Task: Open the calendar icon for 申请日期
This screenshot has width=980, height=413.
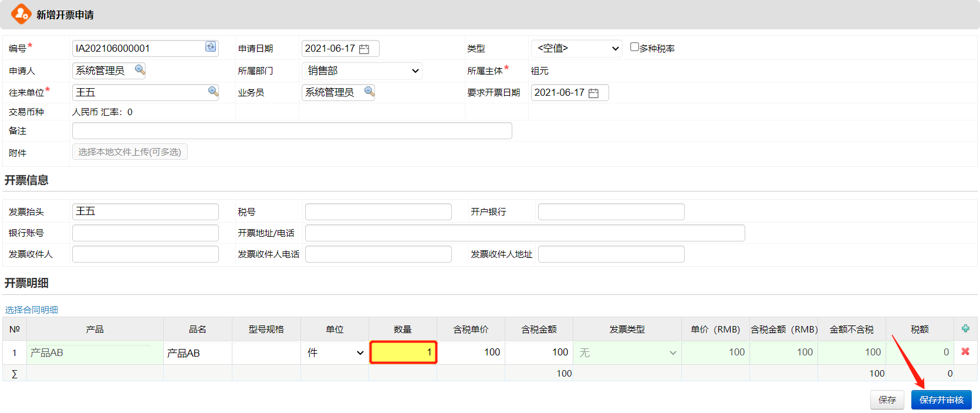Action: point(364,49)
